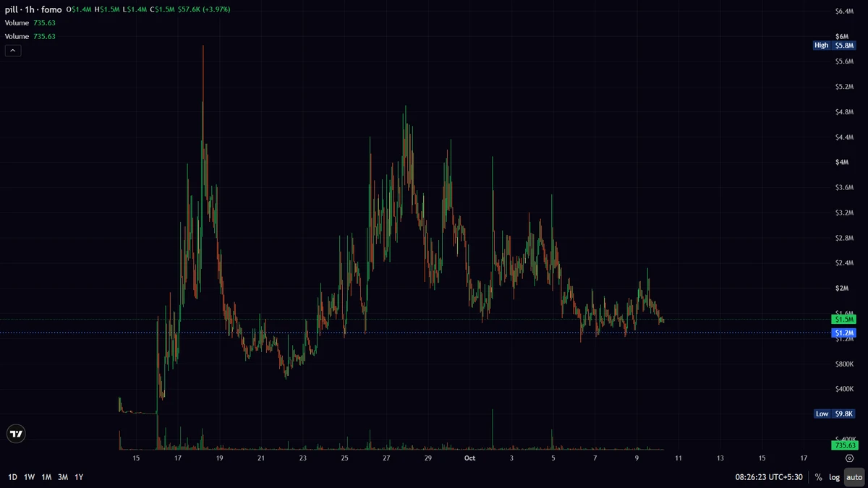Open chart settings gear icon
Viewport: 868px width, 488px height.
tap(850, 458)
